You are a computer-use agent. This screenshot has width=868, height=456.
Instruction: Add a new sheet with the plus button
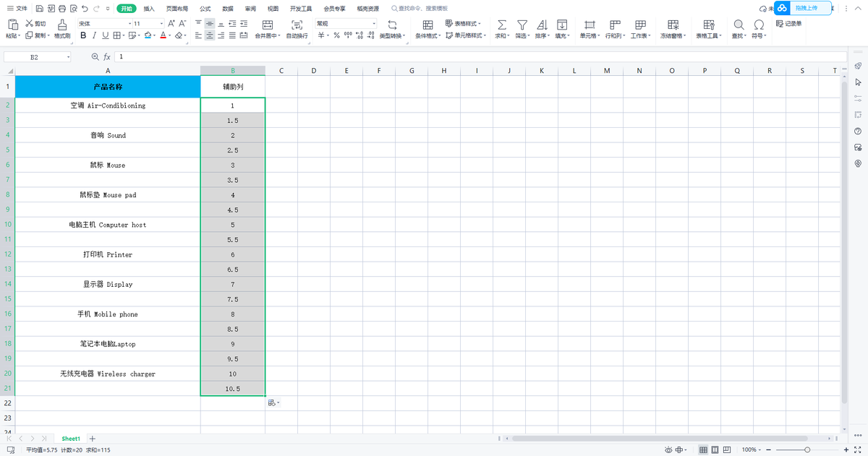92,439
